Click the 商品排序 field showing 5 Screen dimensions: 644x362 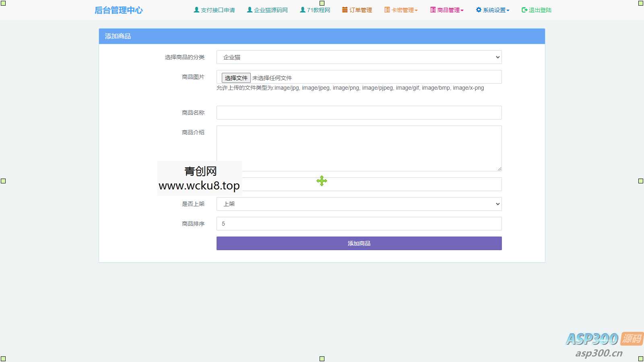(358, 224)
